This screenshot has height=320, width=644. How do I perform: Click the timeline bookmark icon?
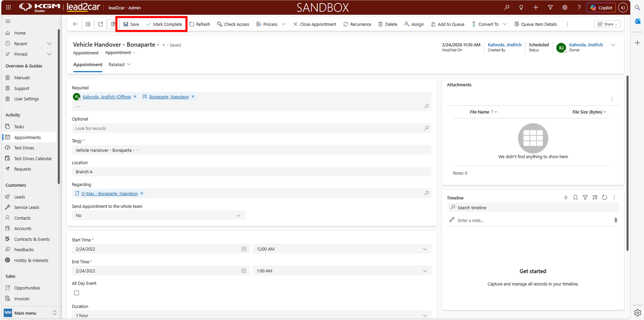576,198
